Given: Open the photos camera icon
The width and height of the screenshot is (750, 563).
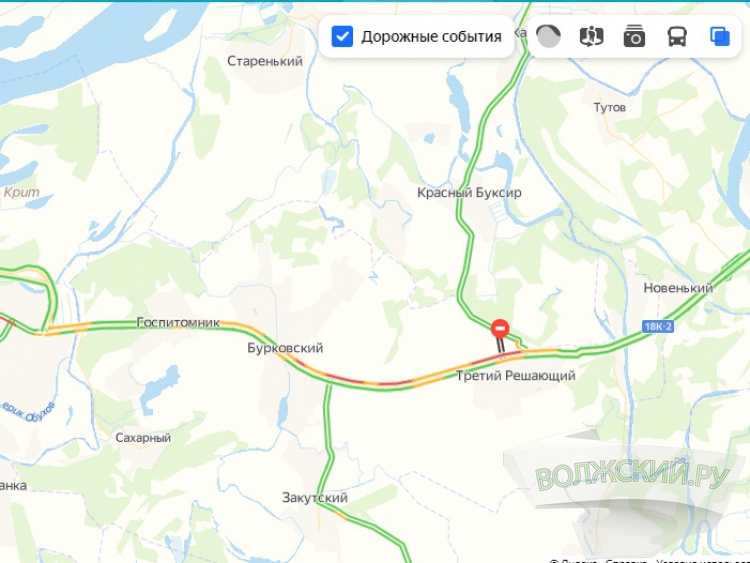Looking at the screenshot, I should pyautogui.click(x=634, y=36).
